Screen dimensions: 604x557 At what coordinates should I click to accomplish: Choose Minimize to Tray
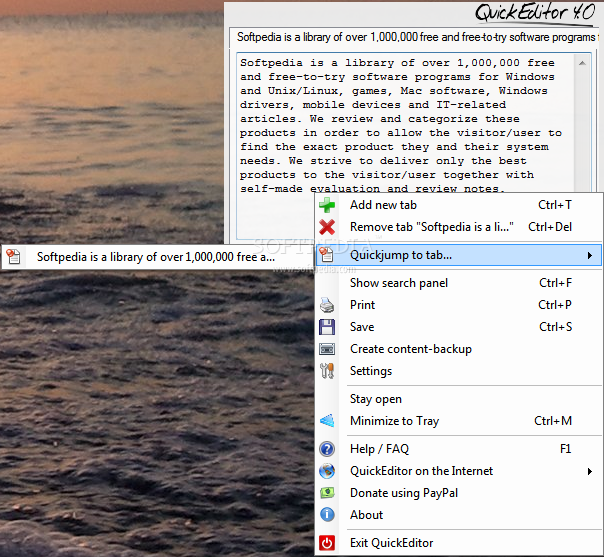(458, 421)
